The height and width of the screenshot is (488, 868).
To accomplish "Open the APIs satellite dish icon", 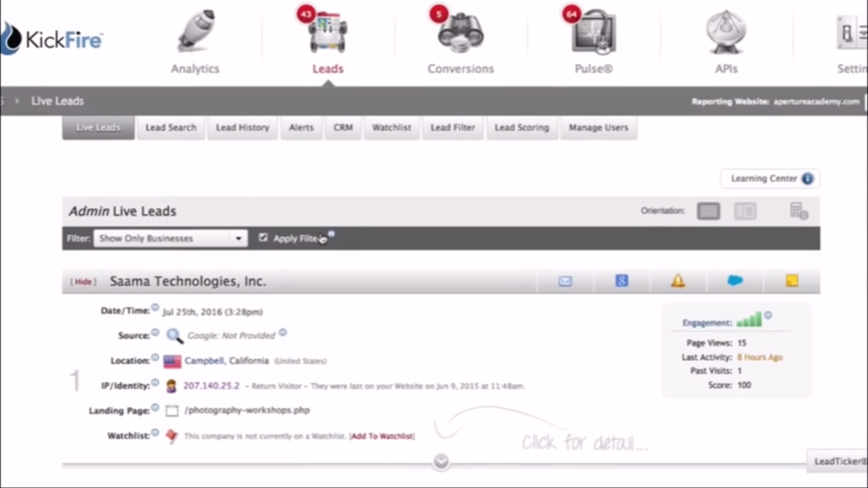I will click(726, 33).
